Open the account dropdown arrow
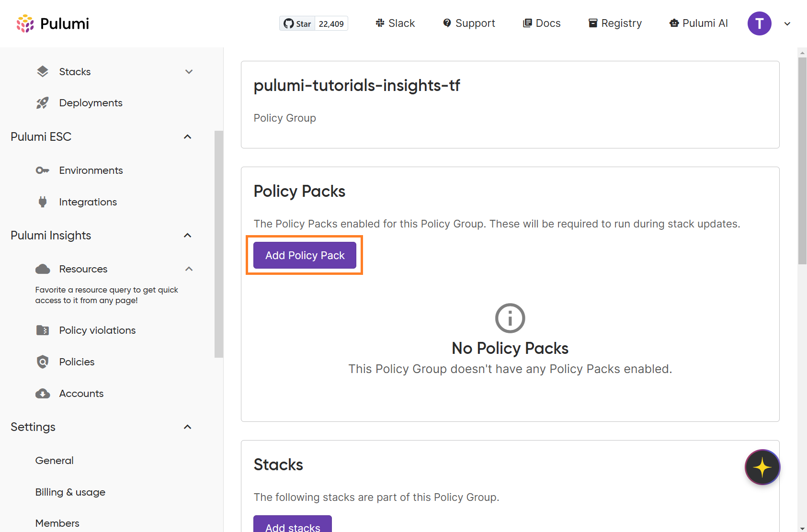Screen dimensions: 807x532 click(787, 23)
